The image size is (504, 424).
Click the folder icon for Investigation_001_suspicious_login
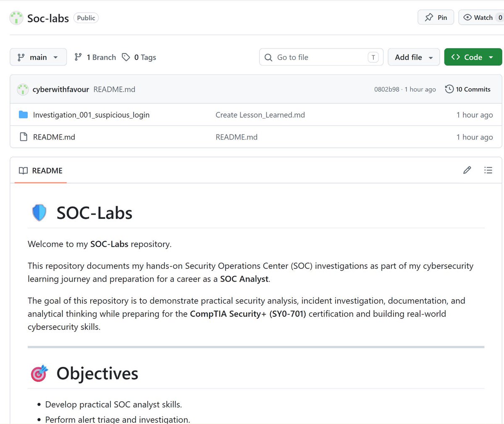(24, 115)
